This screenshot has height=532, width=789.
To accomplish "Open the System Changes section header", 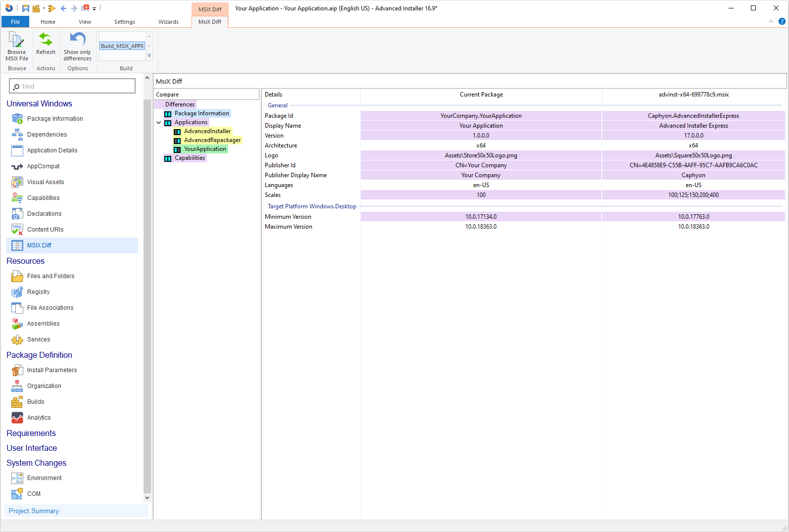I will coord(36,463).
